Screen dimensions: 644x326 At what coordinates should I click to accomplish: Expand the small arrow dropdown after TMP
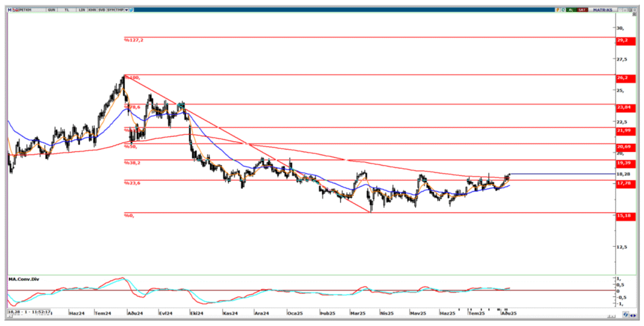tap(128, 10)
